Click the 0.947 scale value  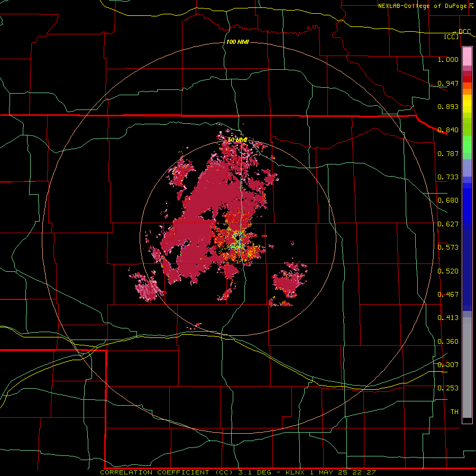click(448, 83)
